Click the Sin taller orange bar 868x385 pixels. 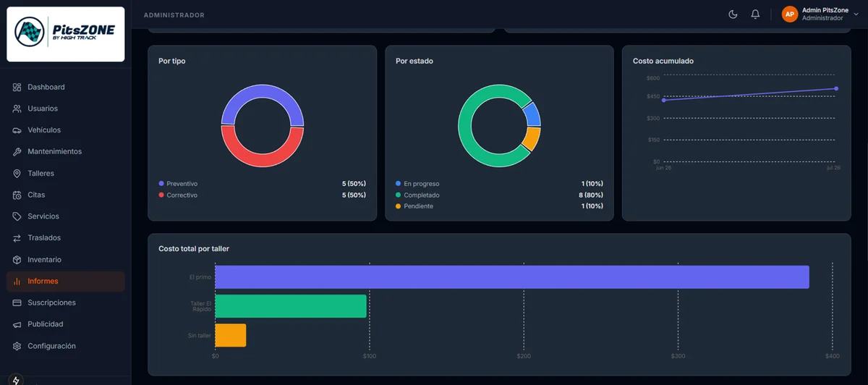[x=231, y=335]
